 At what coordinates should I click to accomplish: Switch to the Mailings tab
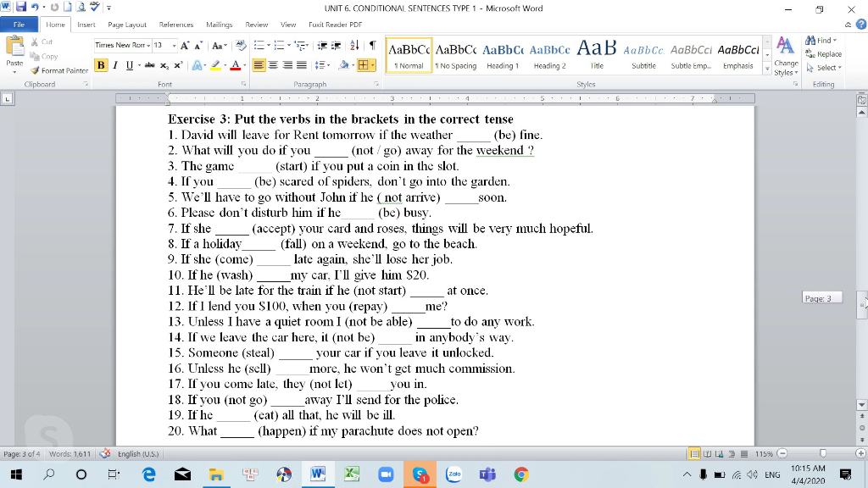pyautogui.click(x=220, y=25)
